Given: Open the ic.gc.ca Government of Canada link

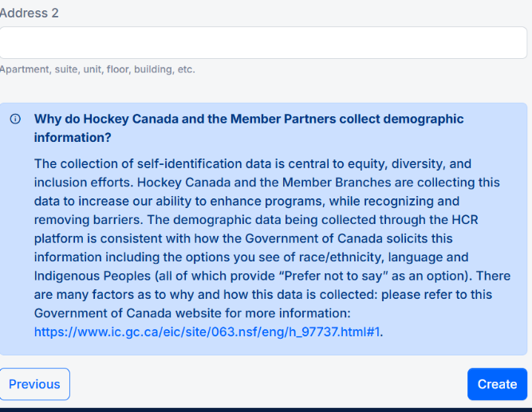Looking at the screenshot, I should (x=207, y=332).
